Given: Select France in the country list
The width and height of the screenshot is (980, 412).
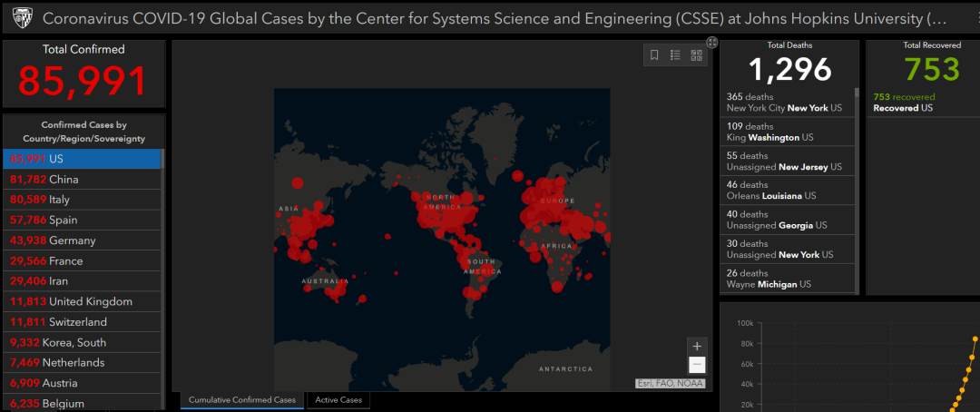Looking at the screenshot, I should [x=82, y=260].
